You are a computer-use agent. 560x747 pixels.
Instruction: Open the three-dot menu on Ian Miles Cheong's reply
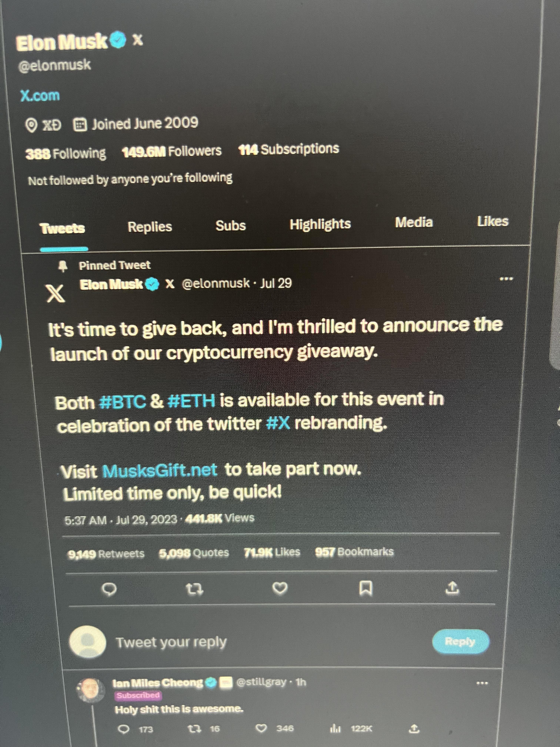482,683
